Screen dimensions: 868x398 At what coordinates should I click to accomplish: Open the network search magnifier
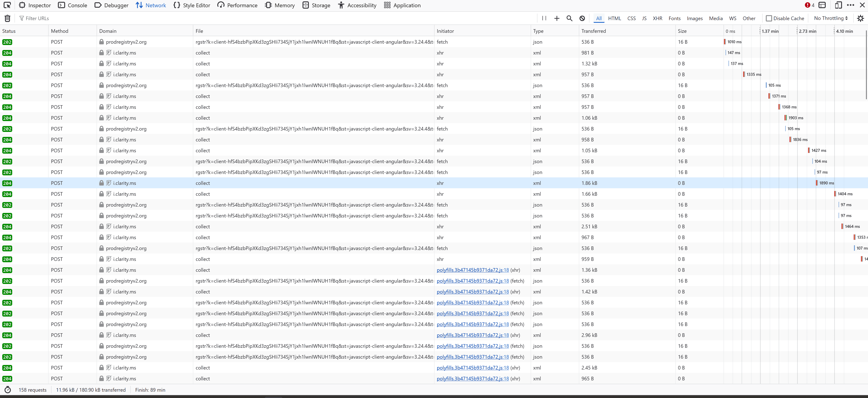tap(570, 18)
